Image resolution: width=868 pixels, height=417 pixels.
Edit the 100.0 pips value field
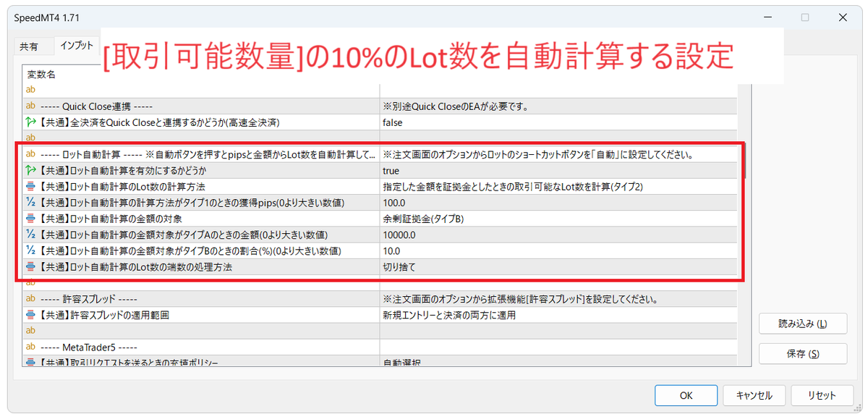pyautogui.click(x=558, y=202)
